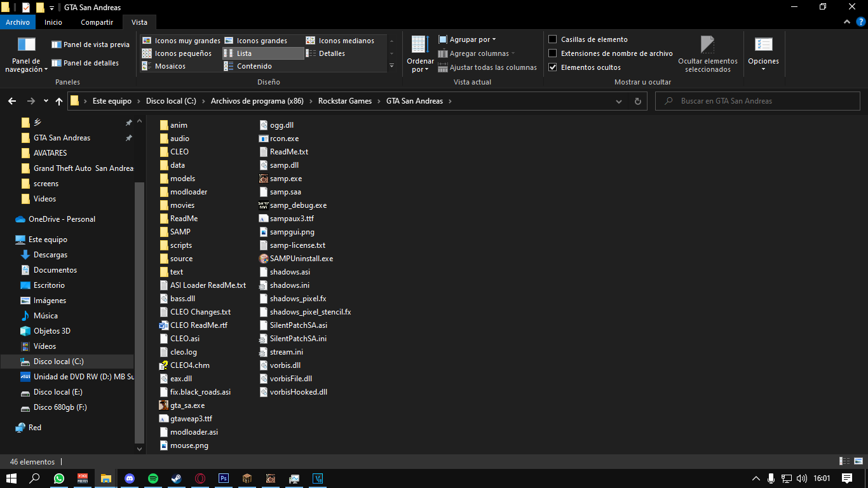
Task: Open recent locations dropdown arrow
Action: (x=46, y=101)
